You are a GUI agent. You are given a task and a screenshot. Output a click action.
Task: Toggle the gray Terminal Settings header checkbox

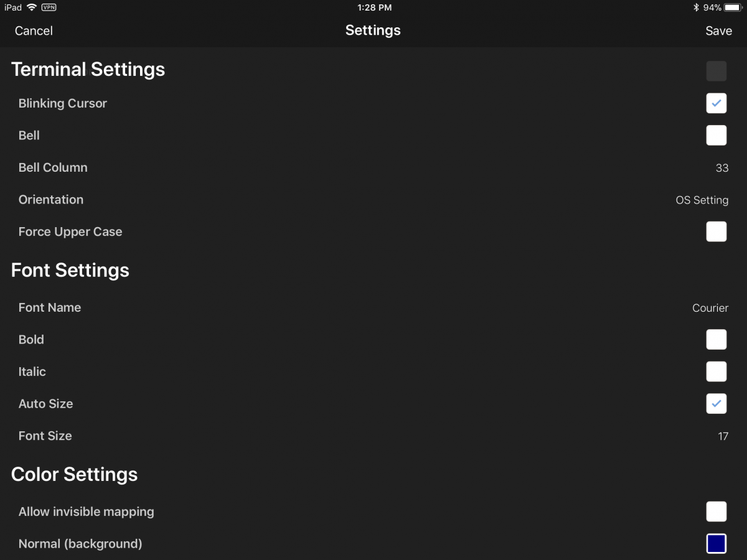coord(716,71)
